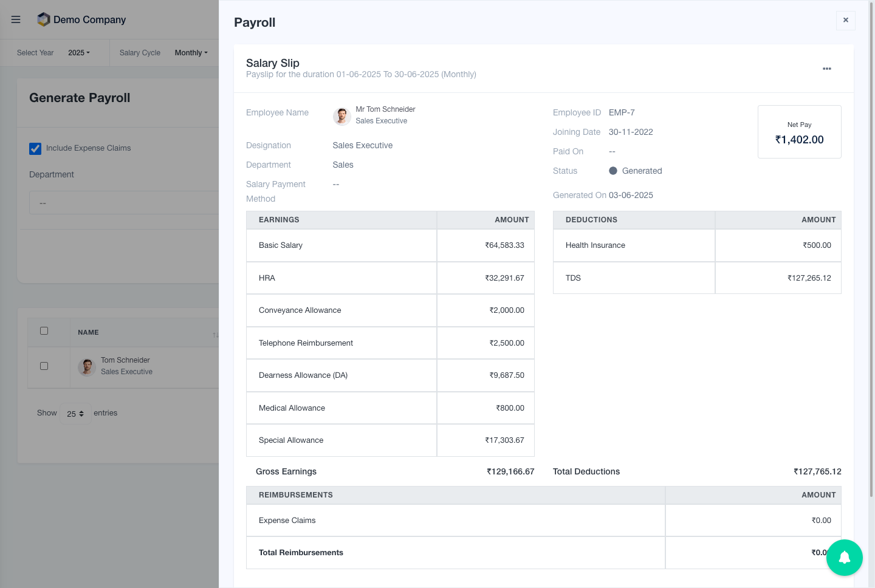Click Tom Schneider name in employee table

[125, 360]
